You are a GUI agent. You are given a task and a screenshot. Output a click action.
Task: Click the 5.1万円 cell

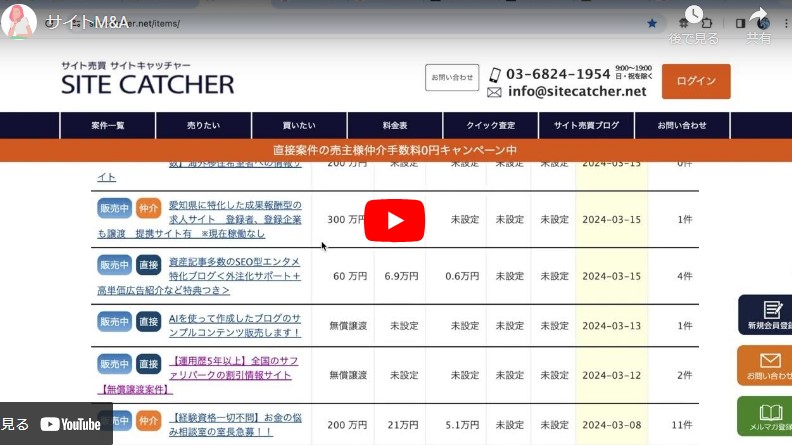(462, 425)
